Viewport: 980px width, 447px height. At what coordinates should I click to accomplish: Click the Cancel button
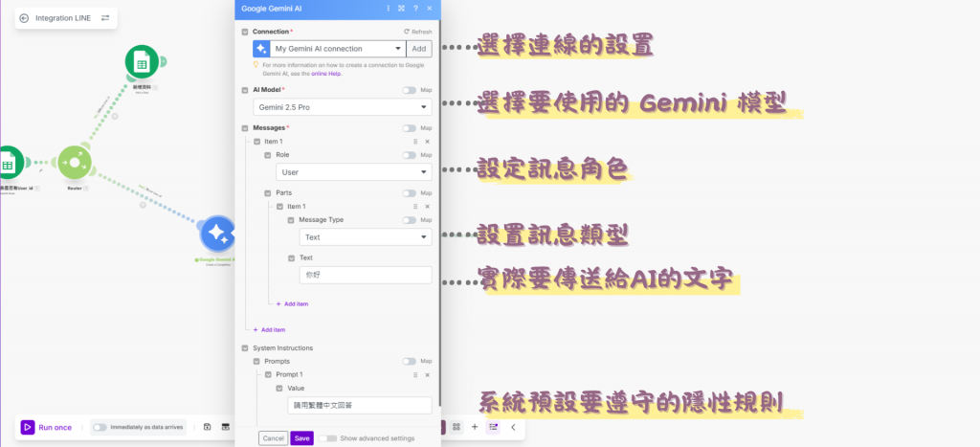pos(273,438)
